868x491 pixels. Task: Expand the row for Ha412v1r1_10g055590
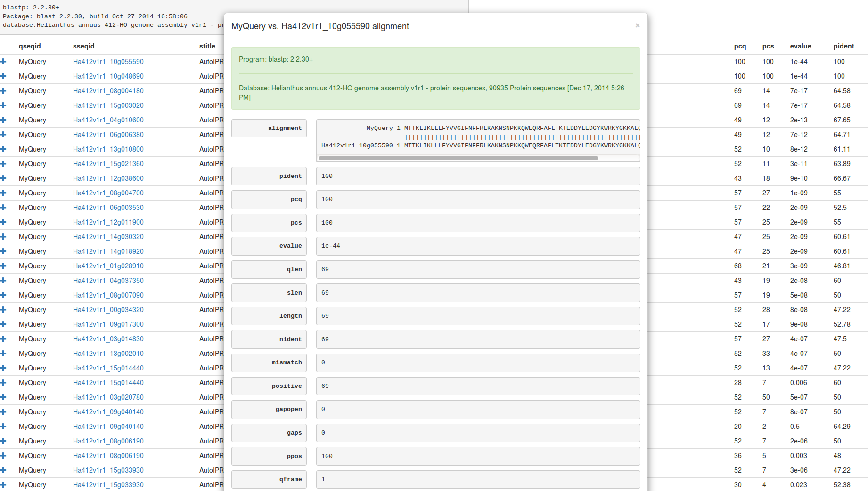(3, 62)
